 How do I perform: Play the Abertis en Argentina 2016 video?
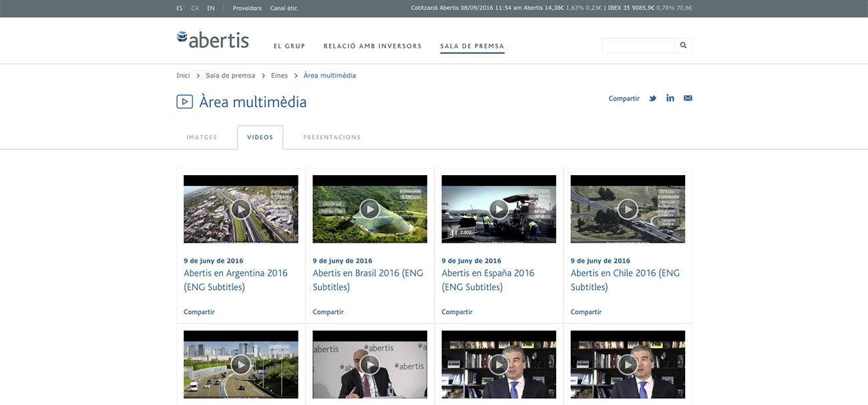tap(241, 209)
